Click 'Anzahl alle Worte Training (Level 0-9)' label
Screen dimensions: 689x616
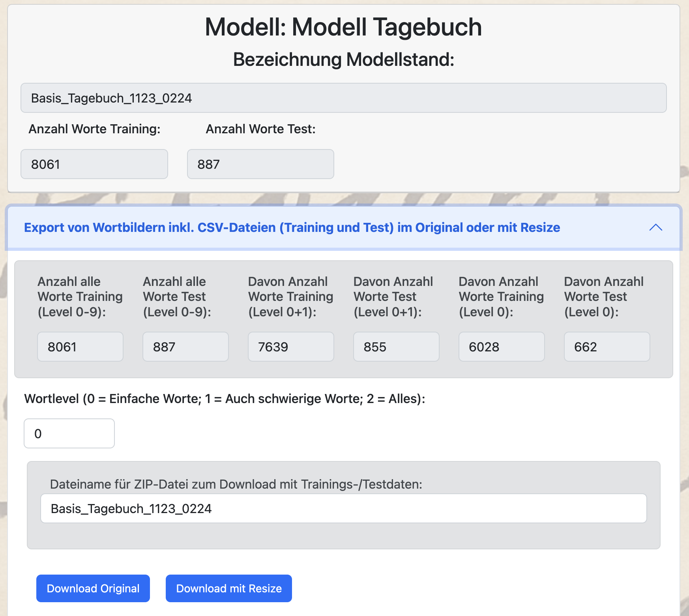pyautogui.click(x=80, y=297)
